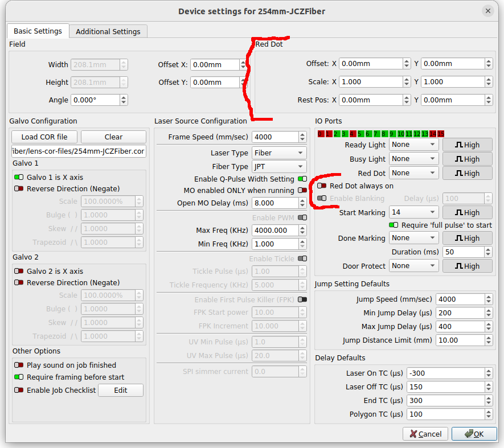Screen dimensions: 504x448
Task: Click End TC (µs) field
Action: click(x=446, y=400)
